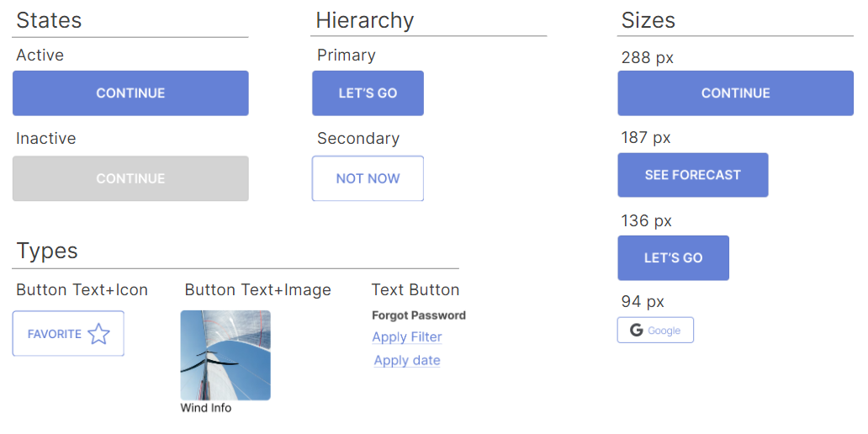The height and width of the screenshot is (434, 868).
Task: Click the FAVORITE text in outlined button
Action: [x=54, y=335]
